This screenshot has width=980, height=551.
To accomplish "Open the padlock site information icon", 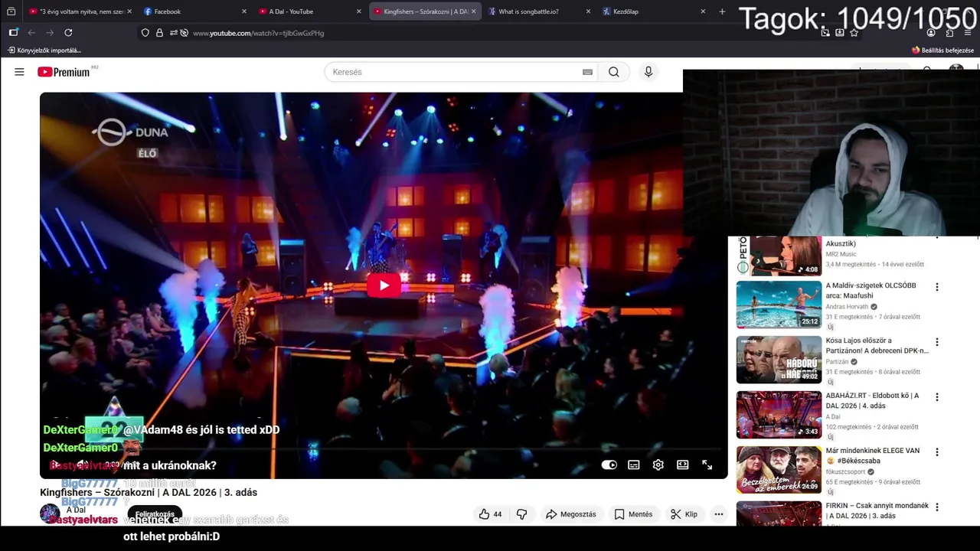I will pyautogui.click(x=159, y=33).
